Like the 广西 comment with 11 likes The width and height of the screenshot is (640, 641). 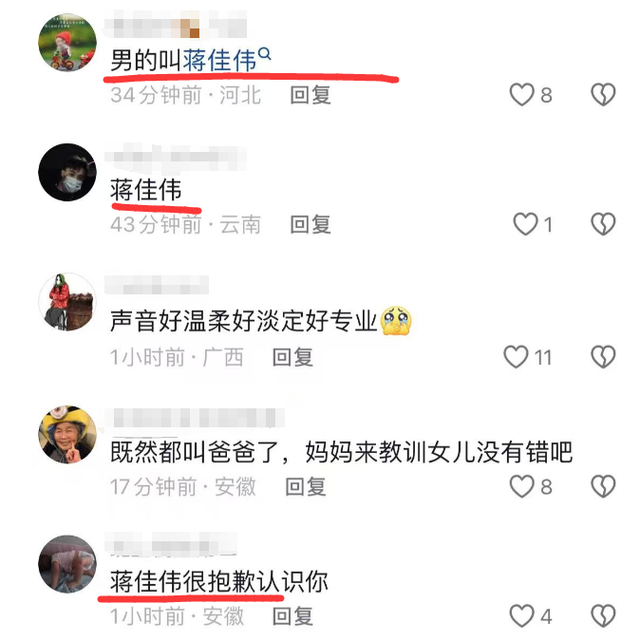[516, 357]
